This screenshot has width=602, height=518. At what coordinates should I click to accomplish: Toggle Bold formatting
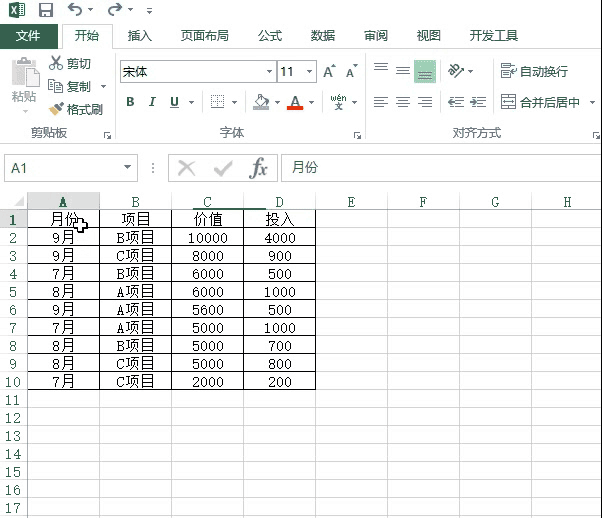tap(130, 102)
